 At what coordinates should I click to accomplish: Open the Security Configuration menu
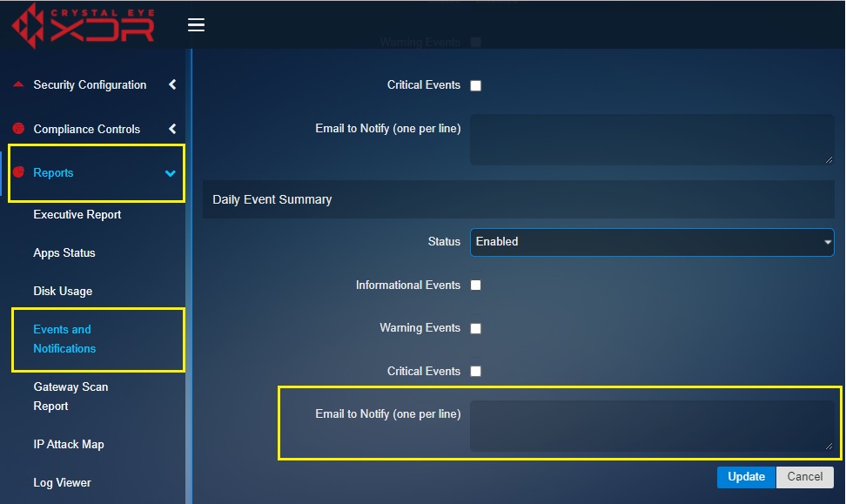[90, 84]
